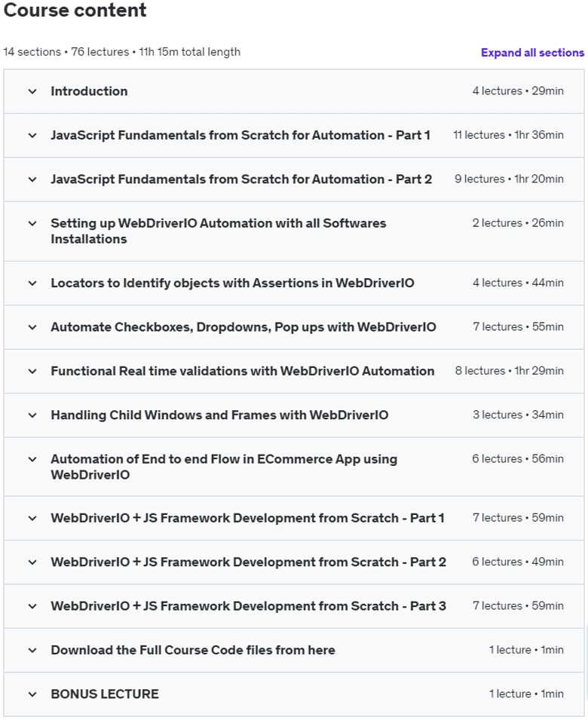The width and height of the screenshot is (588, 720).
Task: Open Locators to Identify objects with Assertions title
Action: point(232,283)
